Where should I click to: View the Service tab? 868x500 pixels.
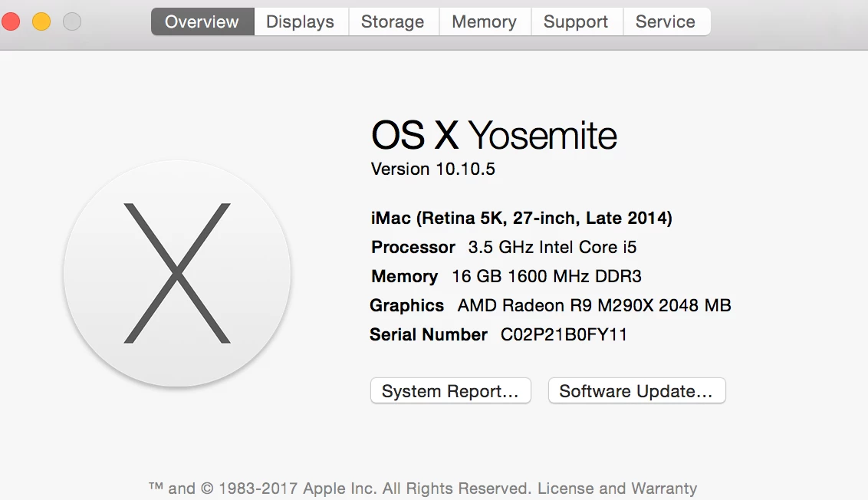666,21
